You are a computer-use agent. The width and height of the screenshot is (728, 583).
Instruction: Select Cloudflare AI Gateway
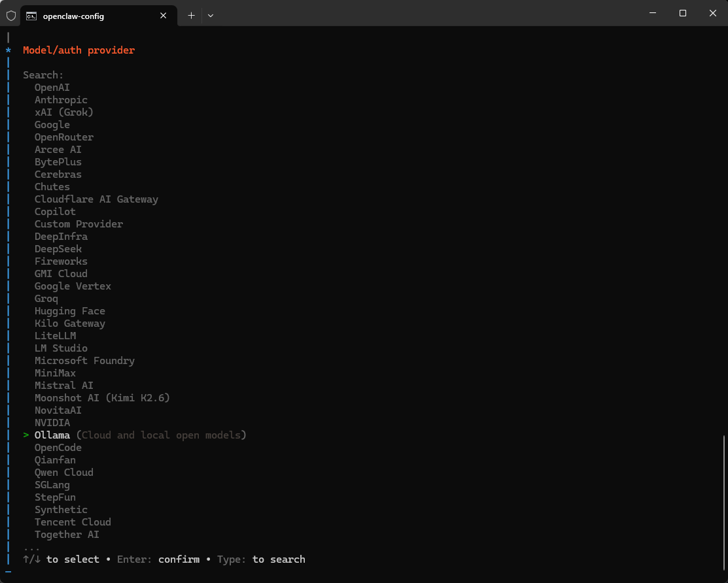(x=97, y=199)
